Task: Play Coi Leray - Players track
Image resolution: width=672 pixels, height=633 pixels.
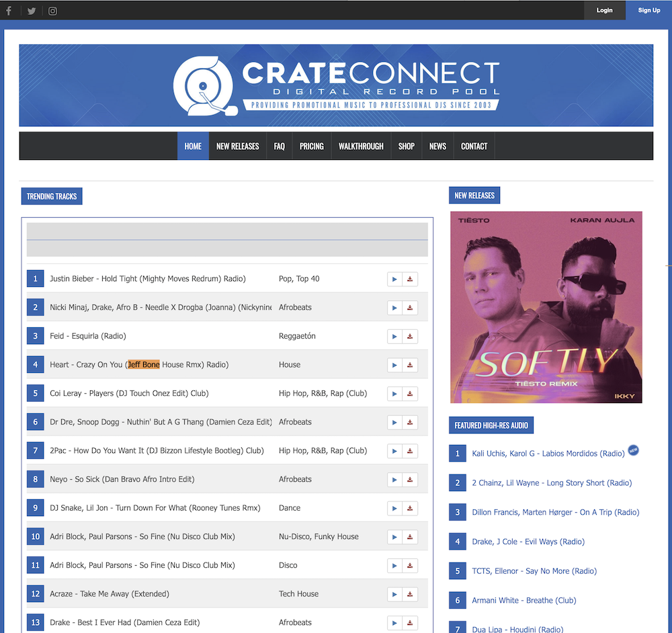Action: (x=394, y=393)
